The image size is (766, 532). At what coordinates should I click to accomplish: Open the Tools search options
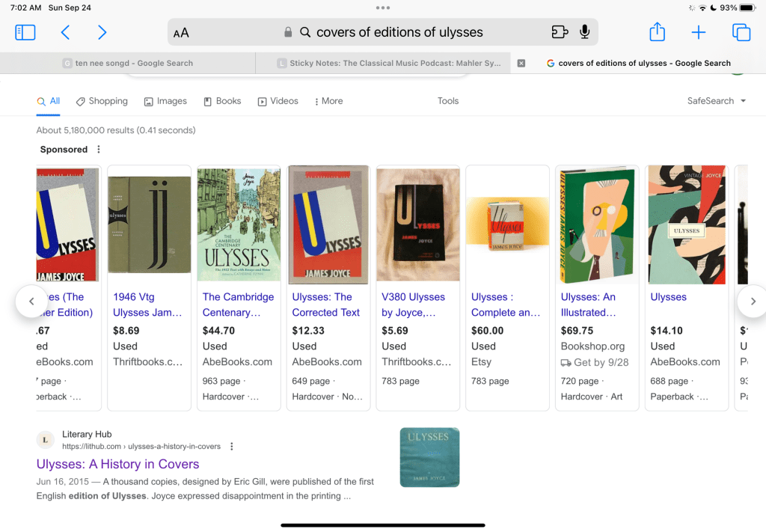pos(448,101)
